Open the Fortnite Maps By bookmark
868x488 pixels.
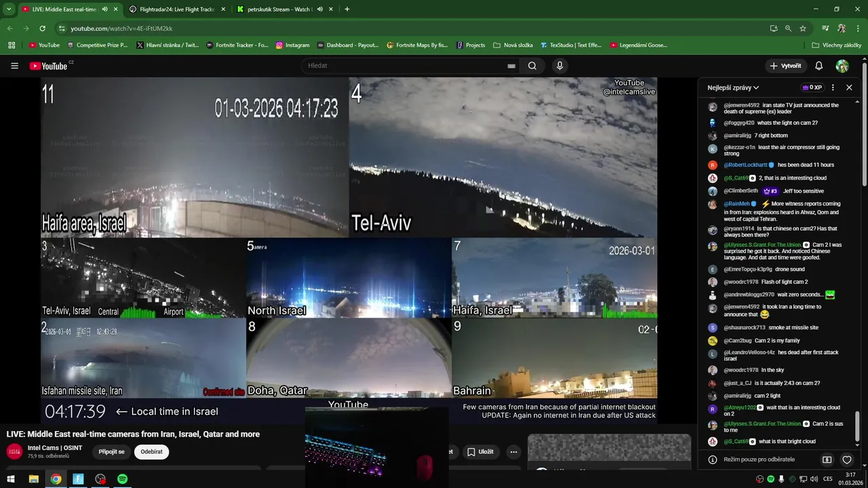418,45
